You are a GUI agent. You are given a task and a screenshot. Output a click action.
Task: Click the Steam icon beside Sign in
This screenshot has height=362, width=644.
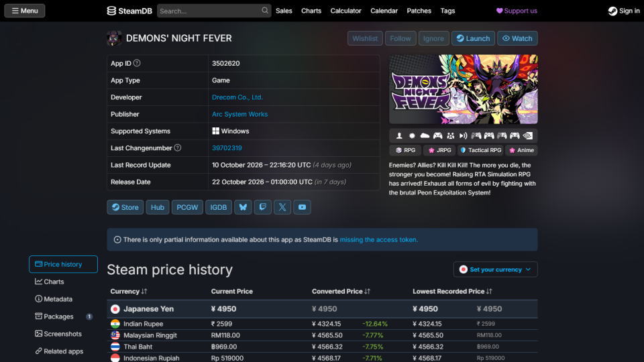tap(612, 11)
